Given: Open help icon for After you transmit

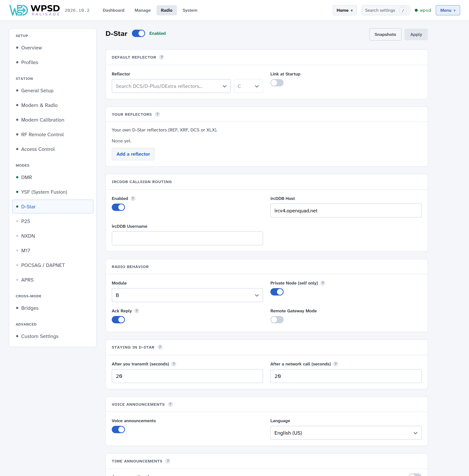Looking at the screenshot, I should (x=174, y=364).
